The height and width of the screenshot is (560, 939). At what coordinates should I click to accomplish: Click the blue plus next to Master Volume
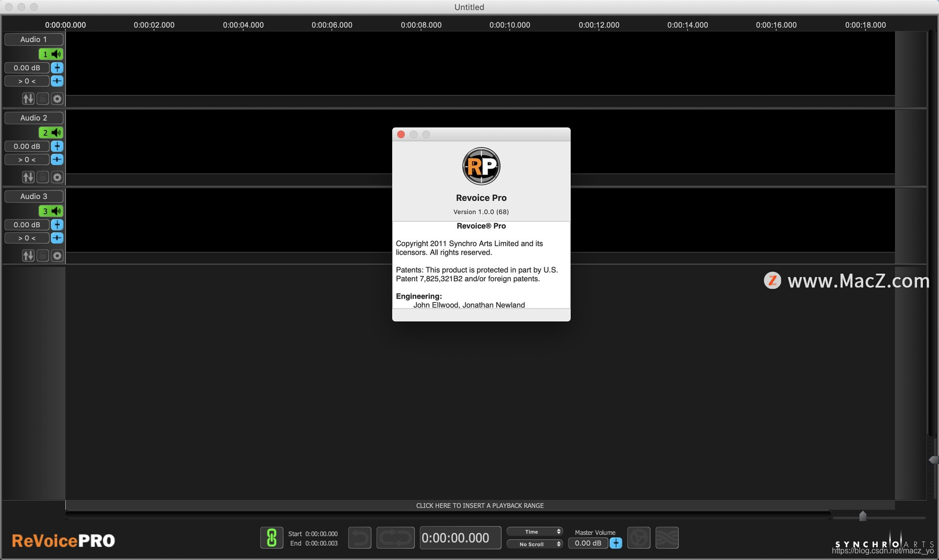tap(616, 543)
